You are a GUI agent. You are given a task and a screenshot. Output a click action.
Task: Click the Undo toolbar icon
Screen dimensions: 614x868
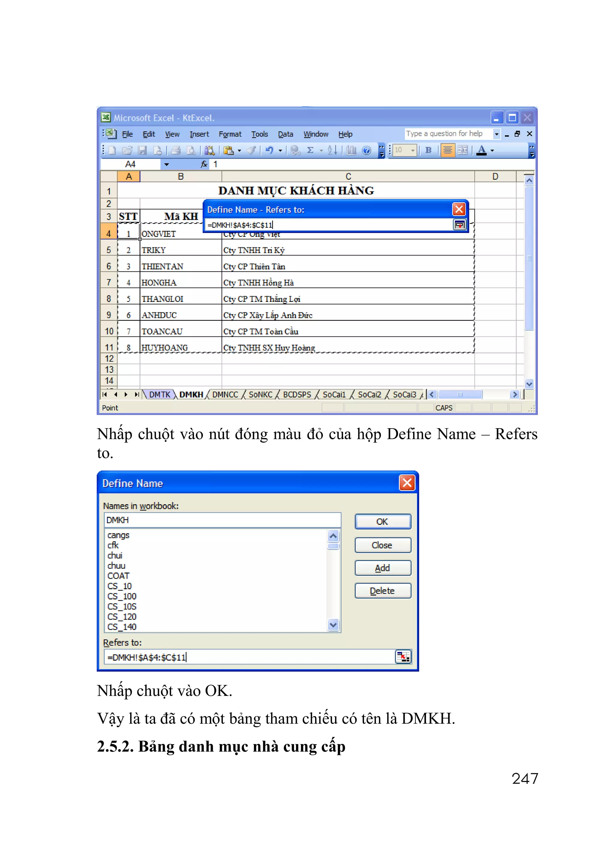pyautogui.click(x=269, y=151)
